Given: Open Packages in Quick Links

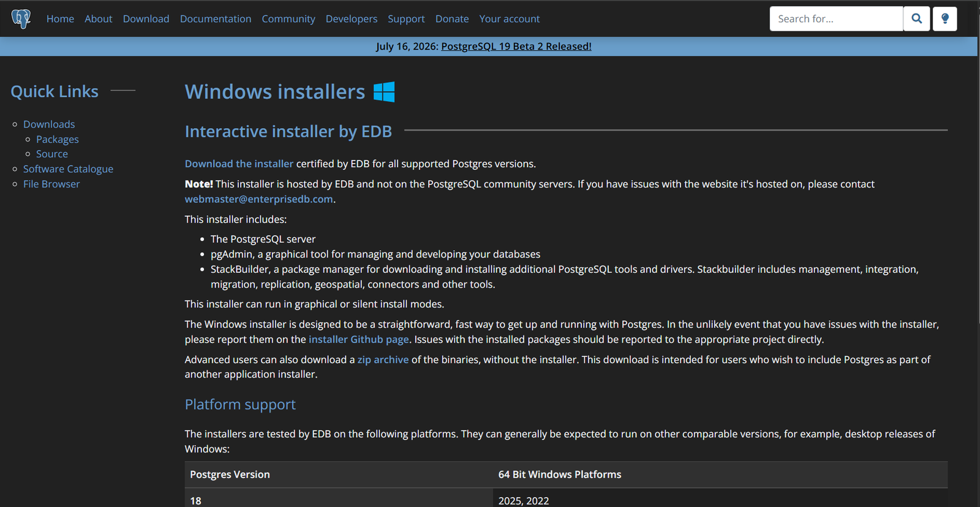Looking at the screenshot, I should point(58,139).
